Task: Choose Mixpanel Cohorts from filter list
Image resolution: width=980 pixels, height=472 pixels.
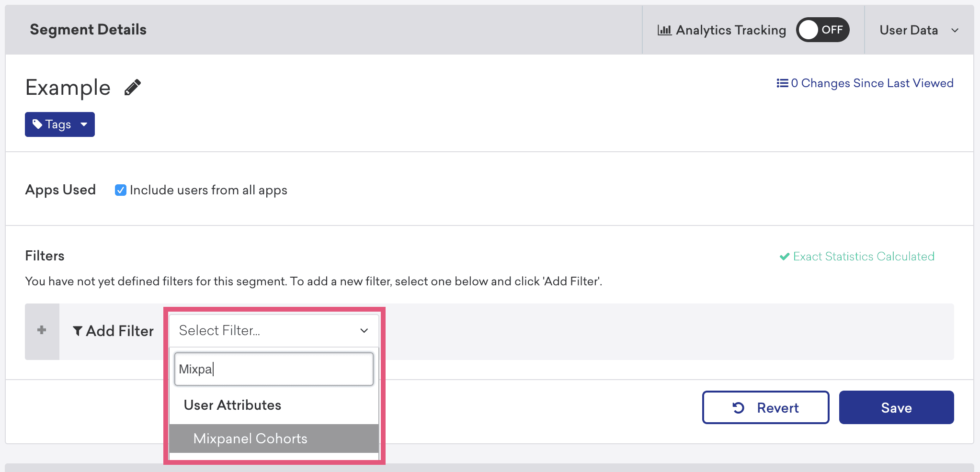Action: (251, 438)
